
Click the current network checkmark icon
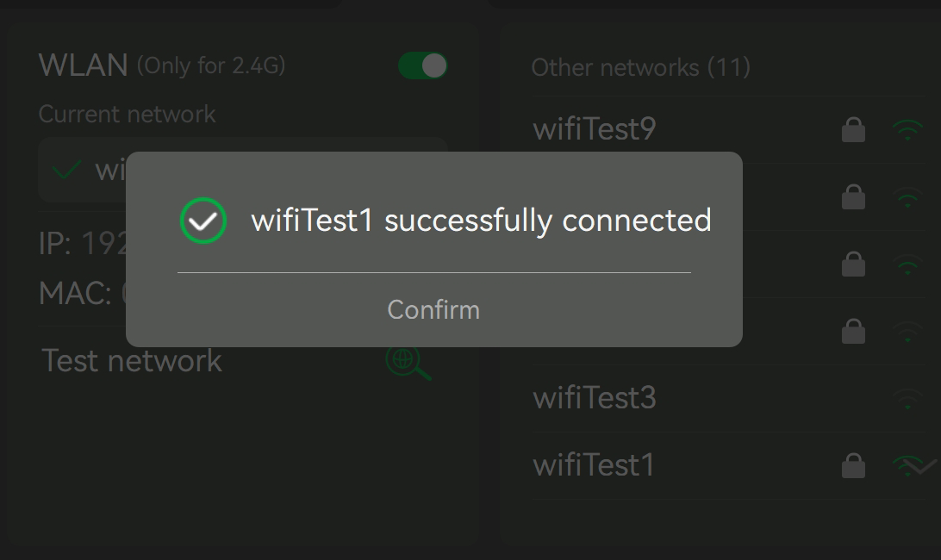(x=66, y=171)
